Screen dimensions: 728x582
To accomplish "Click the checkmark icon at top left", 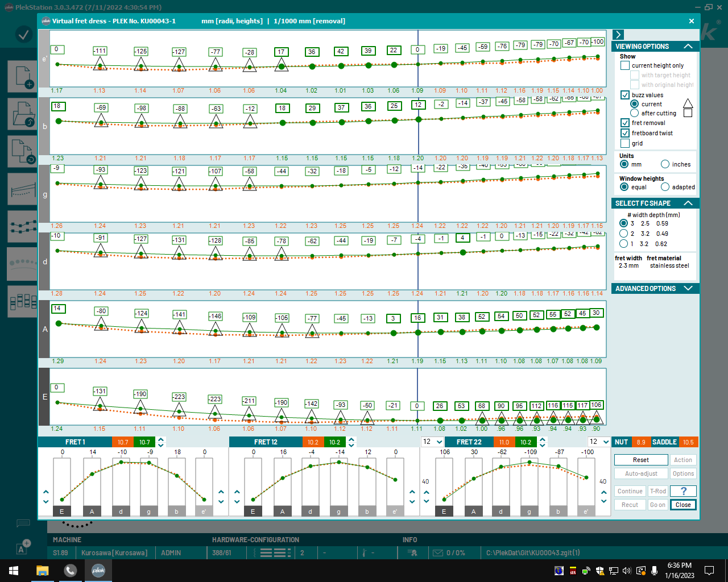I will pos(23,35).
